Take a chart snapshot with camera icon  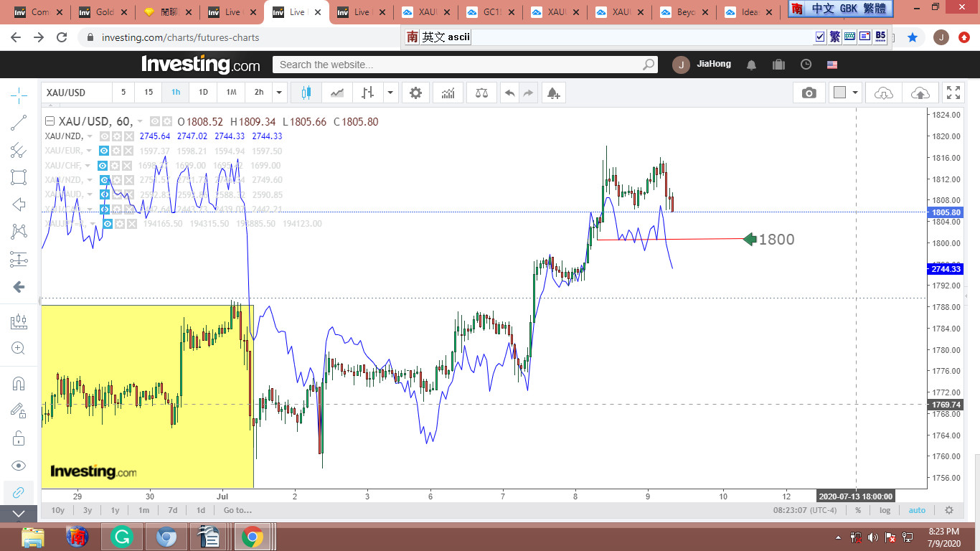[809, 93]
